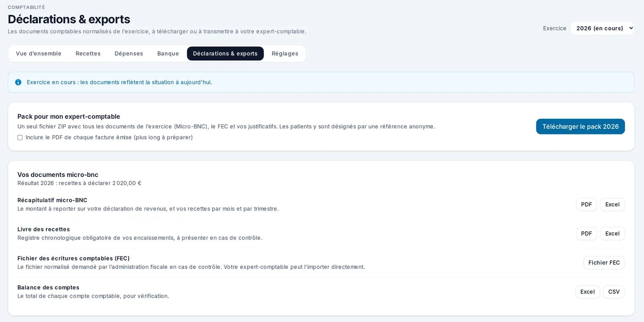Viewport: 644px width, 322px height.
Task: Click Télécharger le pack 2026
Action: 580,126
